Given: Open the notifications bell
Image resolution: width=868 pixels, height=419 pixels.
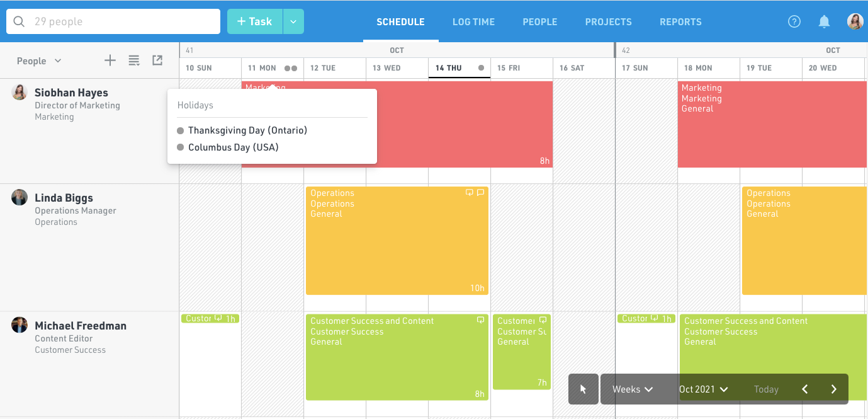Looking at the screenshot, I should (824, 21).
